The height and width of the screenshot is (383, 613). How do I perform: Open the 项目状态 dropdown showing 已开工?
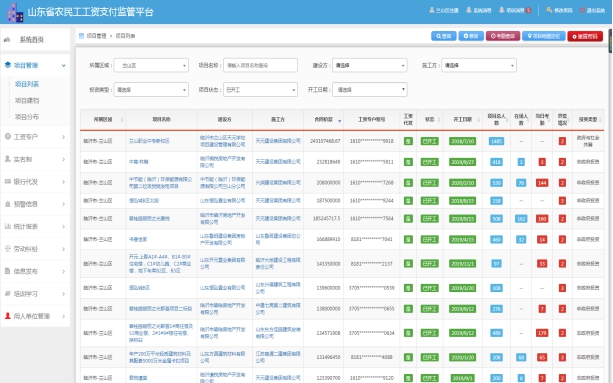260,89
